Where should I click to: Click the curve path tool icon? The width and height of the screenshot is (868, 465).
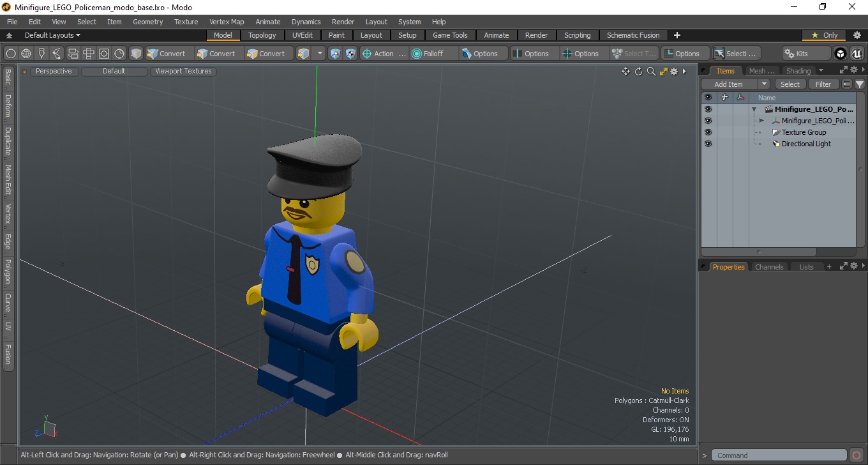pyautogui.click(x=57, y=54)
